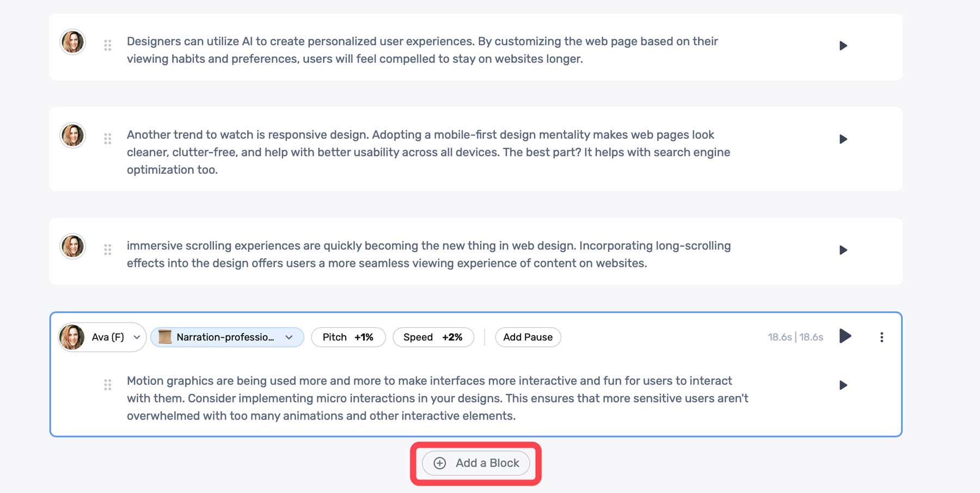Expand the voice selector chevron
The width and height of the screenshot is (980, 493).
point(137,337)
